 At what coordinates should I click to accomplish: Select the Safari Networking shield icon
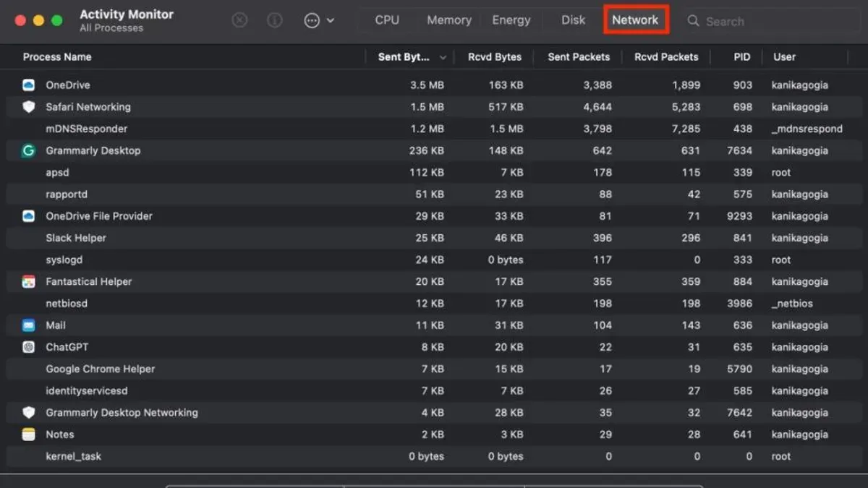point(28,107)
